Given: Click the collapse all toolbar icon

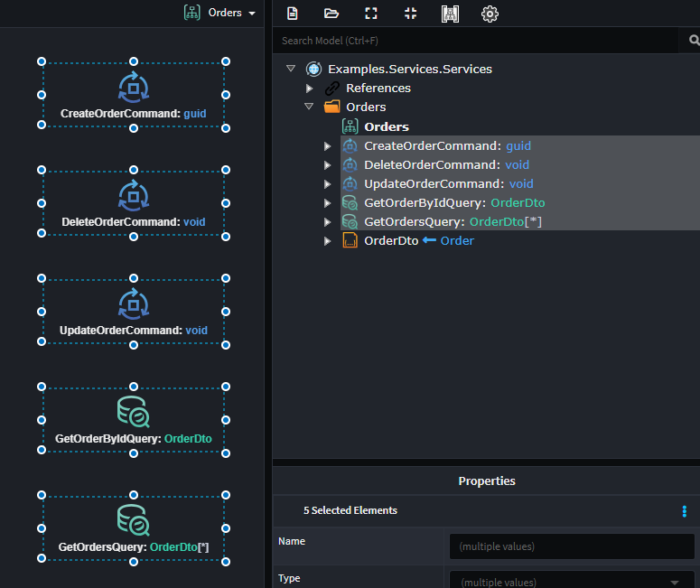Looking at the screenshot, I should pos(410,14).
